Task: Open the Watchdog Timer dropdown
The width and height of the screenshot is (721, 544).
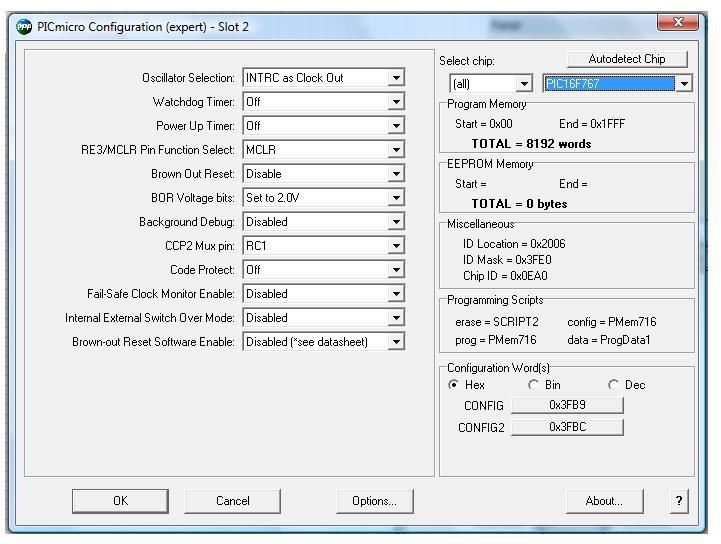Action: point(396,102)
